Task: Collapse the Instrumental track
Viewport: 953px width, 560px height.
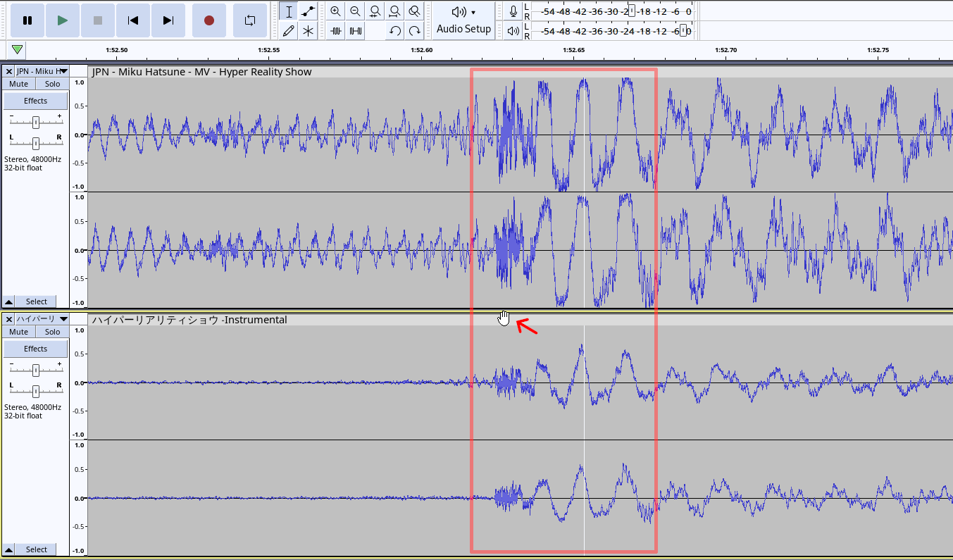Action: 8,549
